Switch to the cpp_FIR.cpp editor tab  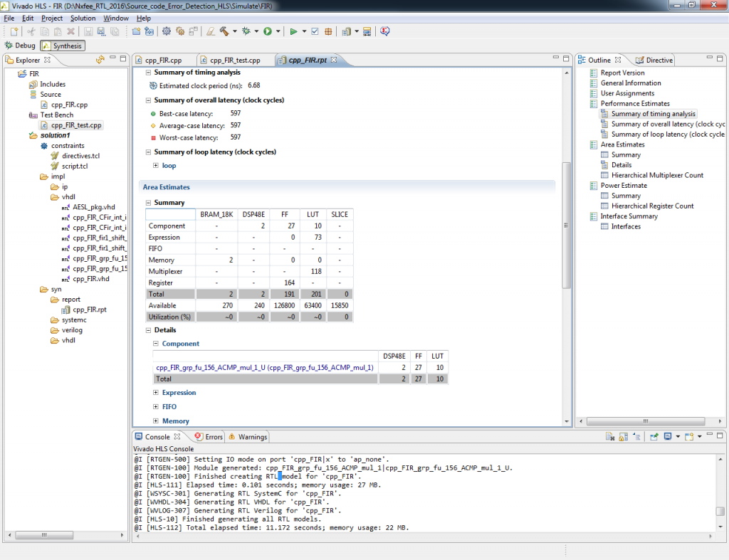pyautogui.click(x=163, y=60)
